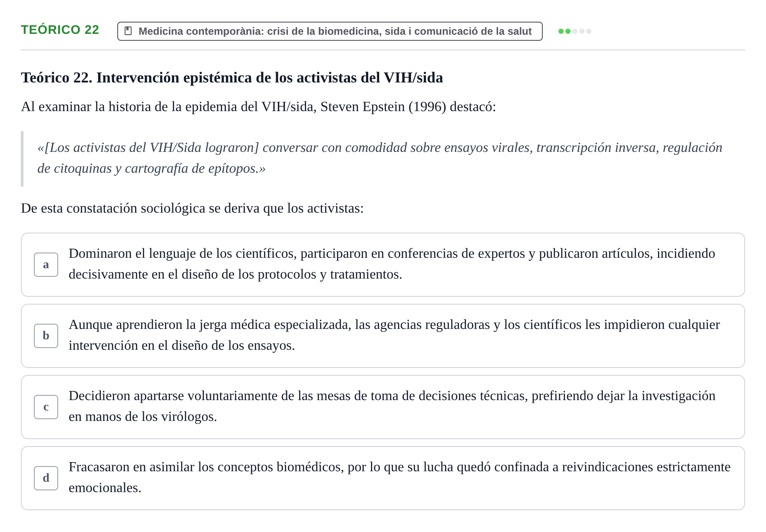Click sentence 'De esta constatación sociológica'
The width and height of the screenshot is (766, 532).
[x=192, y=208]
